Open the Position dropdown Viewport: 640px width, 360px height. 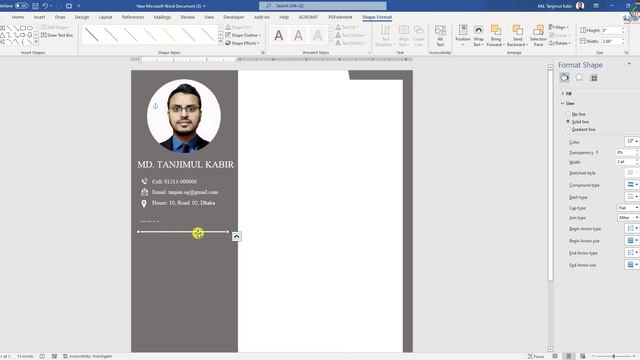tap(463, 36)
